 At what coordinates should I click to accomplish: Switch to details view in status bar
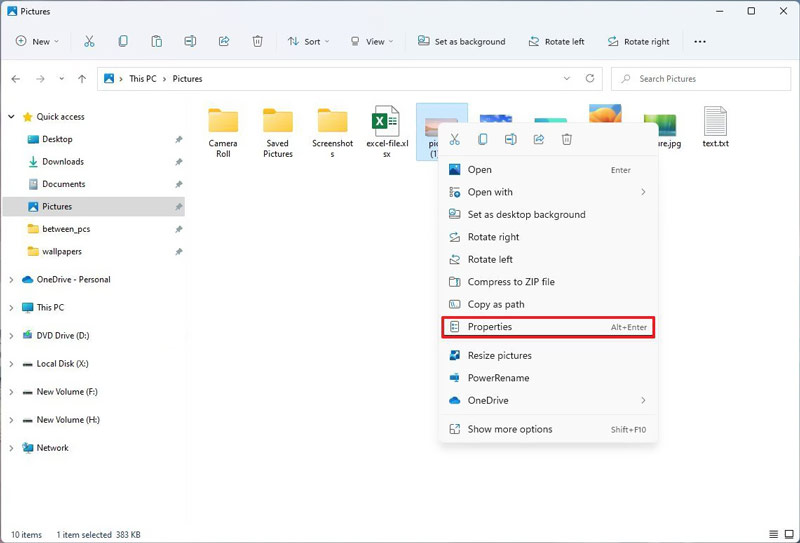click(x=773, y=534)
